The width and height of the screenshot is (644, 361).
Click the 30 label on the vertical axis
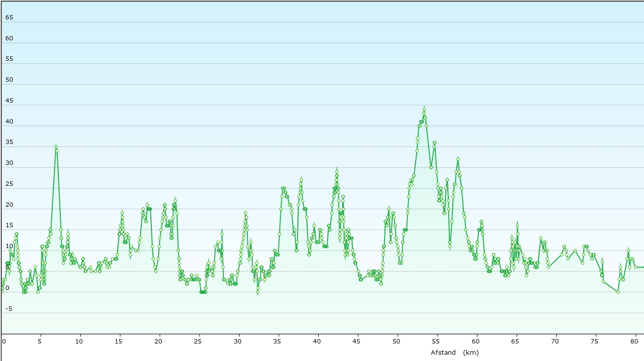tap(9, 163)
